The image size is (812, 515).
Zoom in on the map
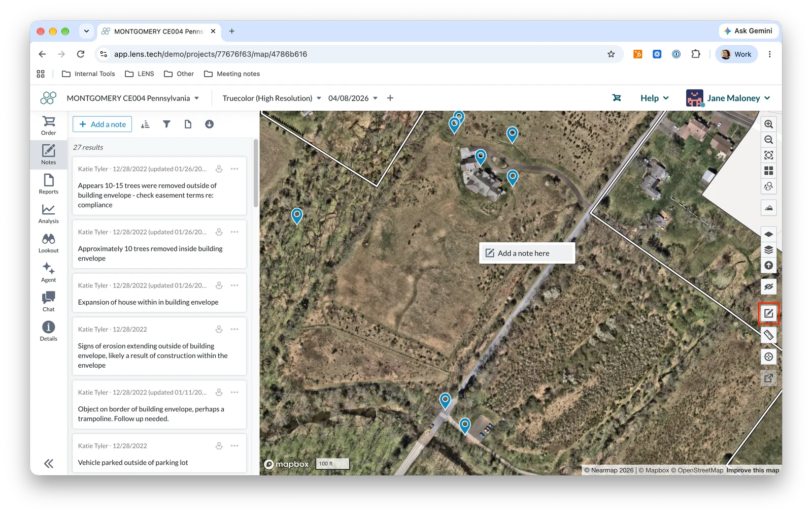coord(769,124)
